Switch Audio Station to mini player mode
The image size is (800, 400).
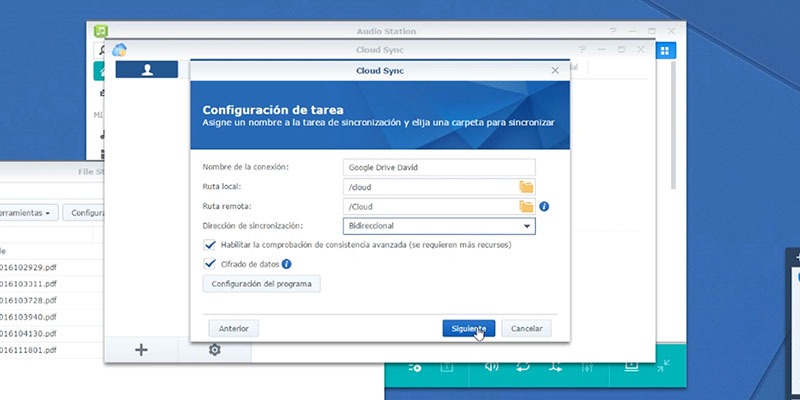(663, 365)
